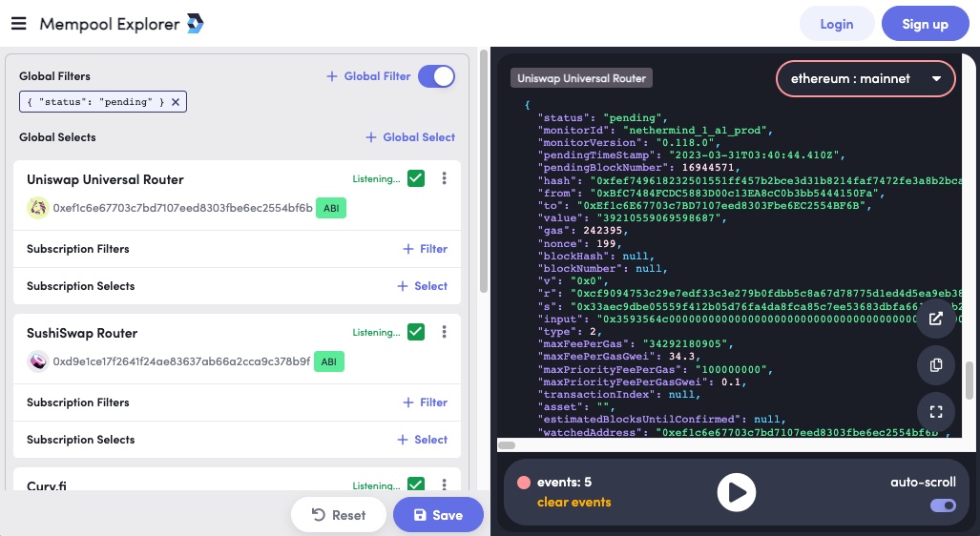
Task: Open the hamburger navigation menu
Action: [18, 24]
